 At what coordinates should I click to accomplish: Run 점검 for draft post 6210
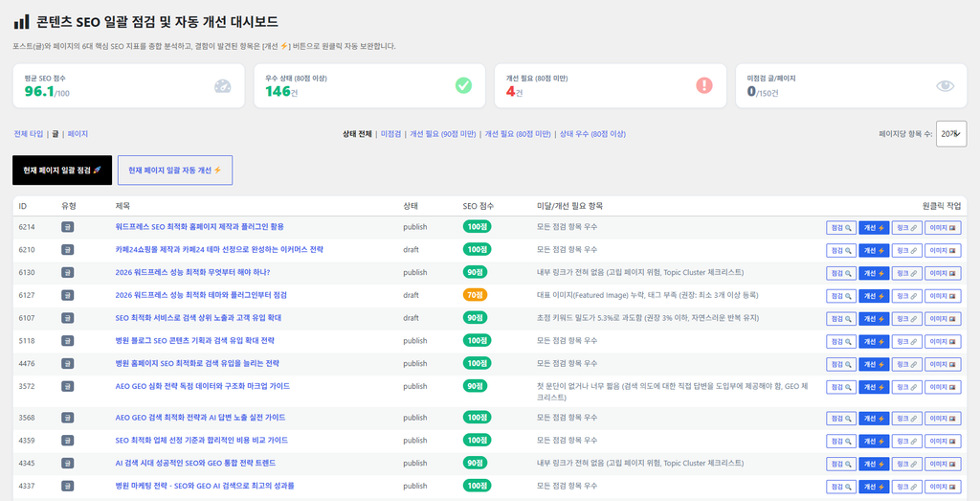tap(841, 250)
